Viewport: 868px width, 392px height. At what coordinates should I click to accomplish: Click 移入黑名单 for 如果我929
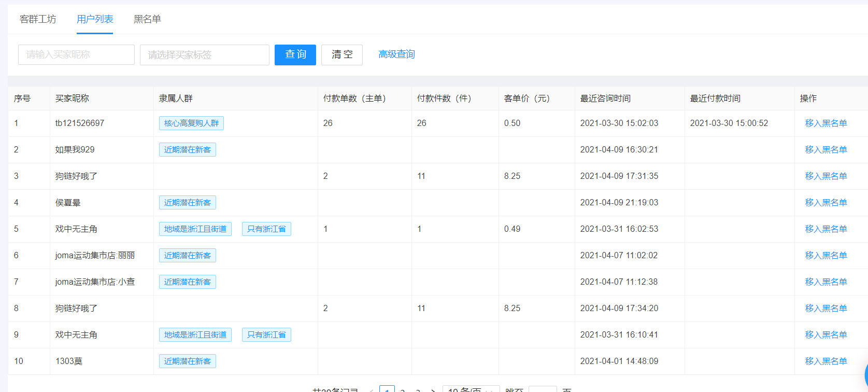click(826, 150)
